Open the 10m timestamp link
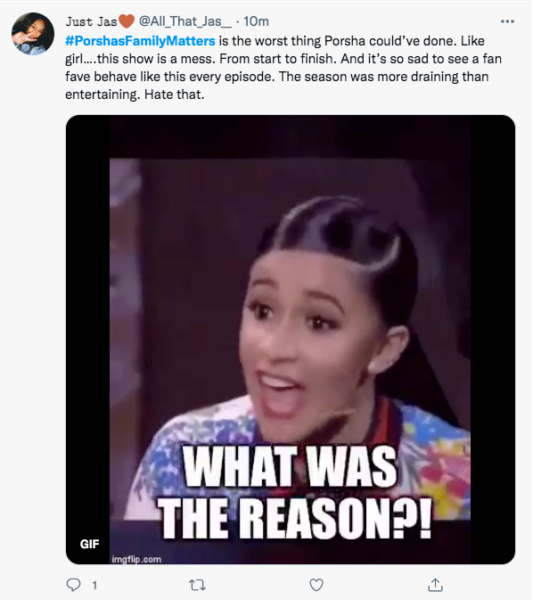 pyautogui.click(x=256, y=21)
